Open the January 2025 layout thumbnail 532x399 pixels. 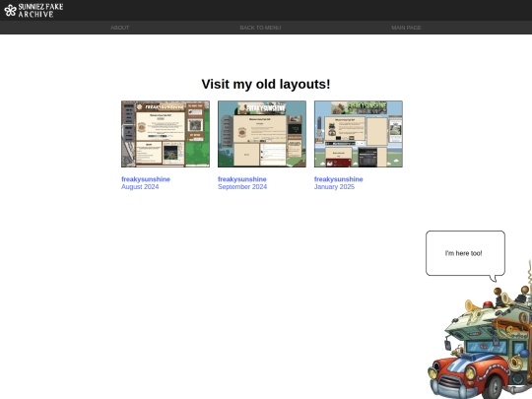[359, 134]
